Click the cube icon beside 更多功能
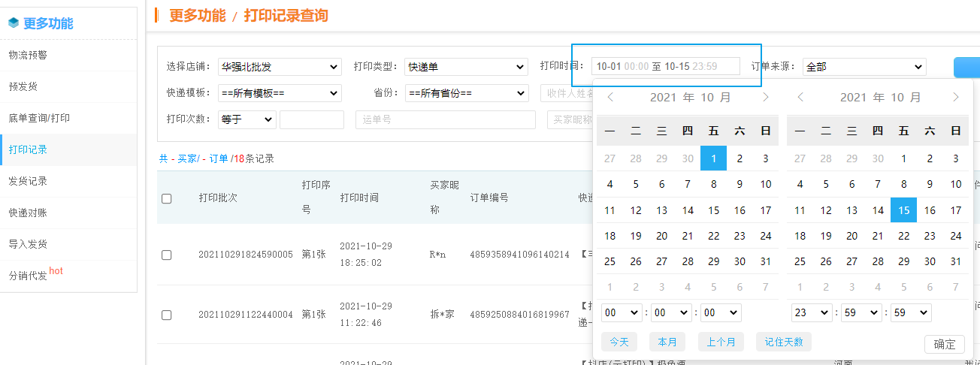980x365 pixels. (x=14, y=23)
